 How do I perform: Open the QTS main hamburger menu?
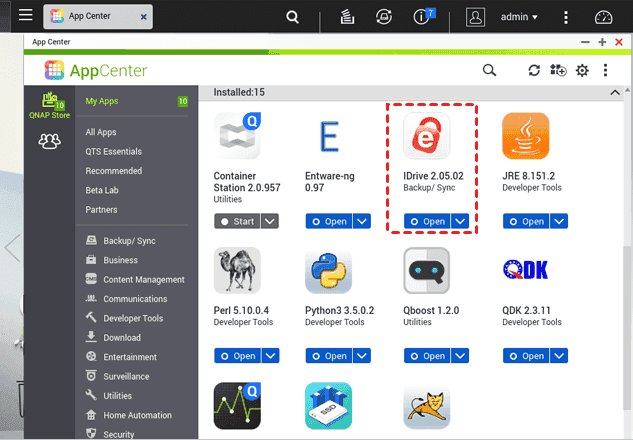pos(25,16)
